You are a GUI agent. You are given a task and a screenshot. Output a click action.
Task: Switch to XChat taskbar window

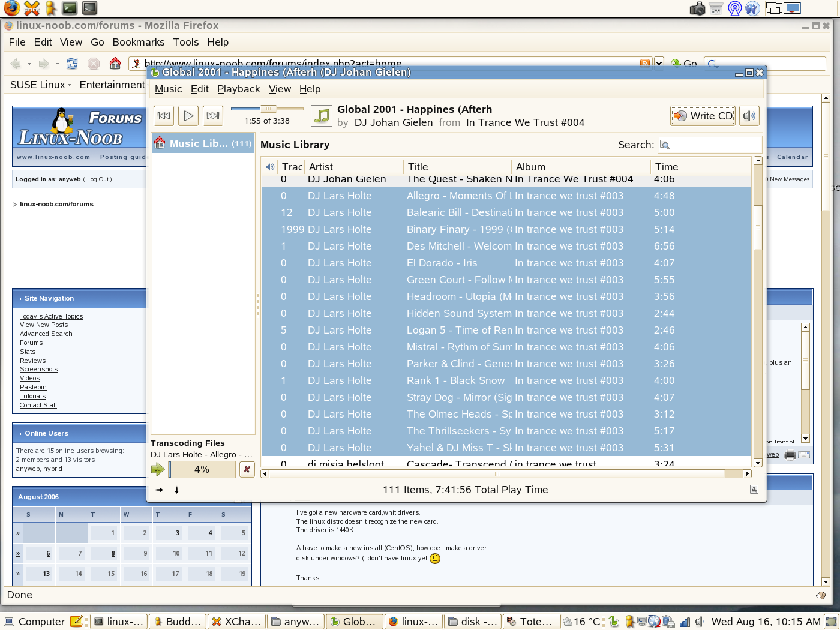pyautogui.click(x=236, y=622)
